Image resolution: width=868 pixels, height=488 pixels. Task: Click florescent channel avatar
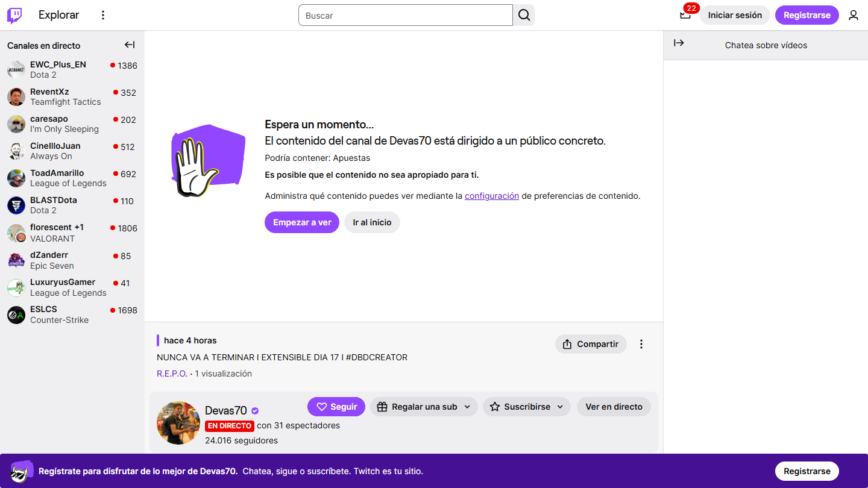(x=16, y=233)
